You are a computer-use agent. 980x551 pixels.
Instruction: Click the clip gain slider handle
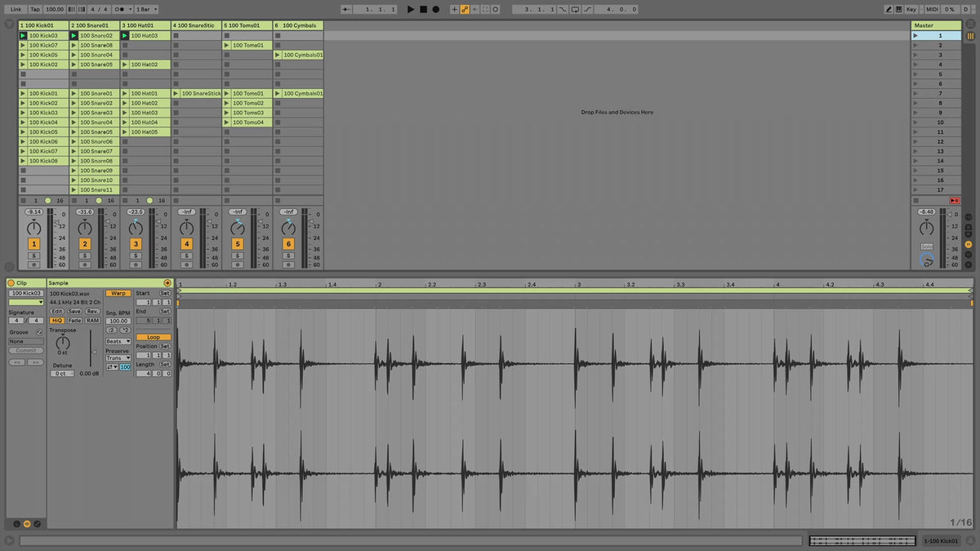point(93,353)
